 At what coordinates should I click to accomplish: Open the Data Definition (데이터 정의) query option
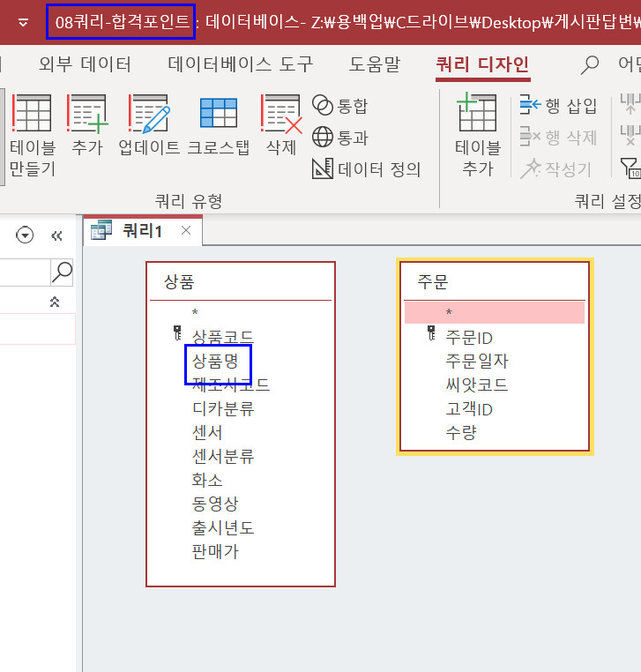click(367, 169)
